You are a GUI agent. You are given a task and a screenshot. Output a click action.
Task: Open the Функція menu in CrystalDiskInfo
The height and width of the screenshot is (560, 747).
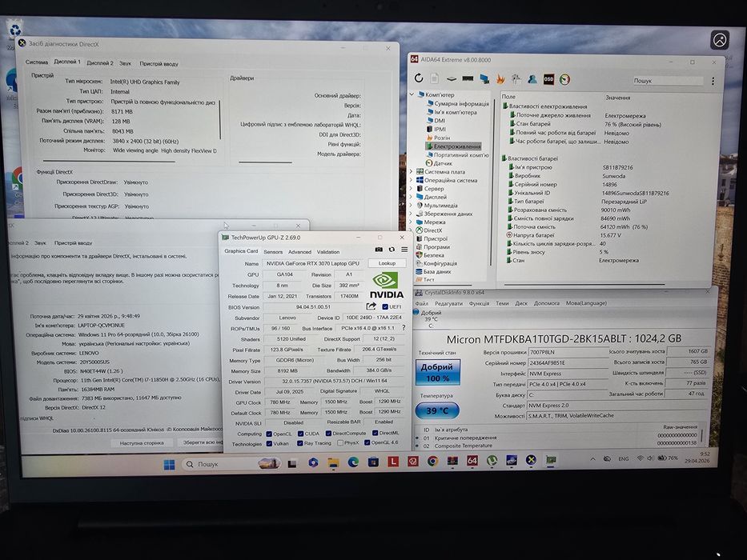[479, 303]
